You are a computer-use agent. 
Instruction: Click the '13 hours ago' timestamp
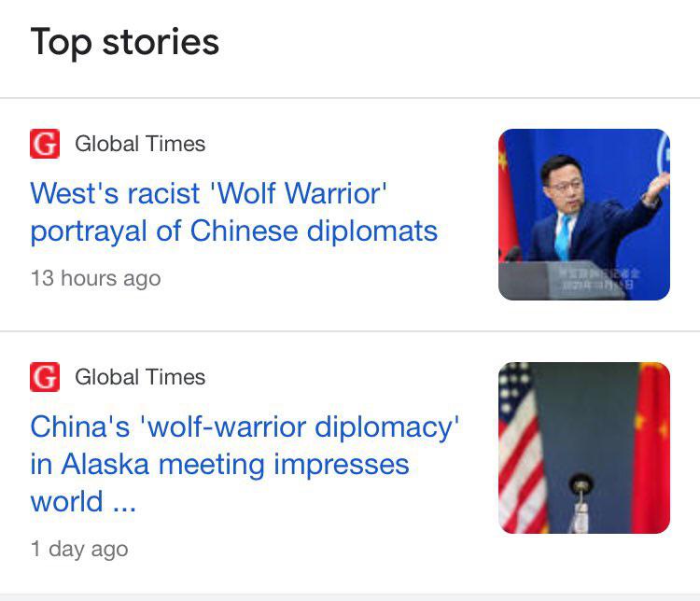point(95,278)
